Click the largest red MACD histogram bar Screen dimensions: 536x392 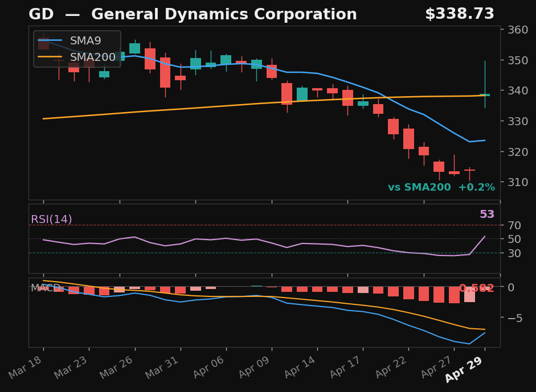(454, 294)
